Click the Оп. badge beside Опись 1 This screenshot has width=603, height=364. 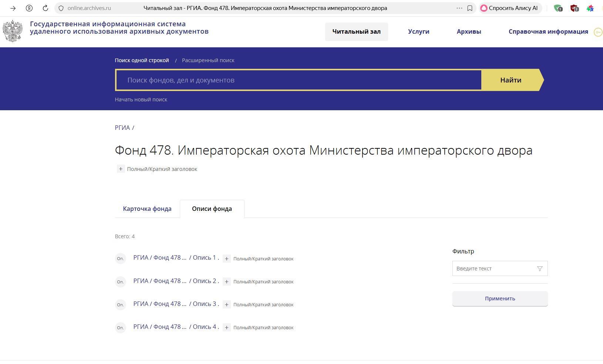tap(120, 259)
